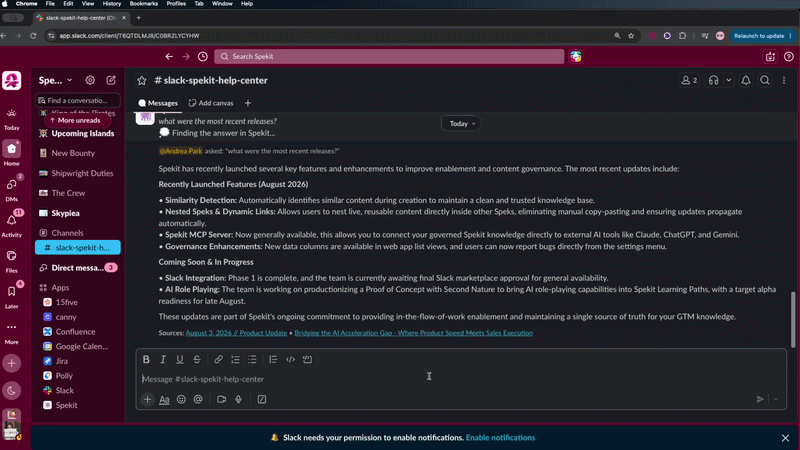Screen dimensions: 800x450
Task: Open the channel more actions menu
Action: (x=784, y=81)
